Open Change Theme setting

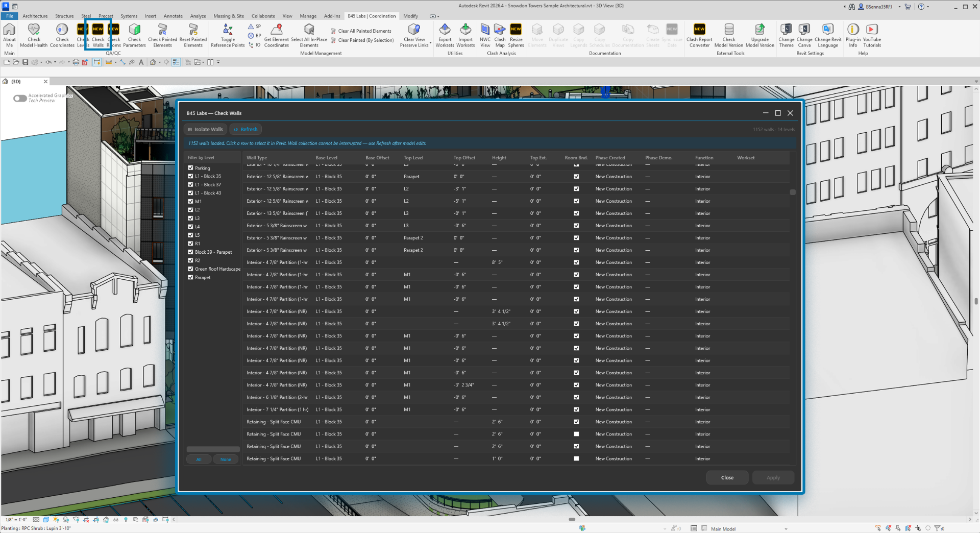(786, 35)
